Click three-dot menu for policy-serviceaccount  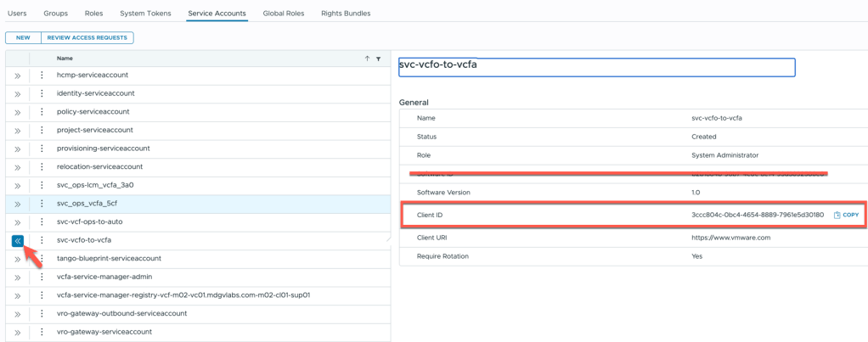42,112
